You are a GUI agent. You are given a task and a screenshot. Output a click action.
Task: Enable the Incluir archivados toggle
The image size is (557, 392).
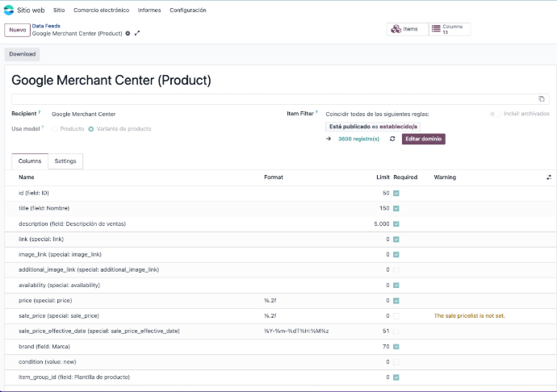[x=493, y=114]
